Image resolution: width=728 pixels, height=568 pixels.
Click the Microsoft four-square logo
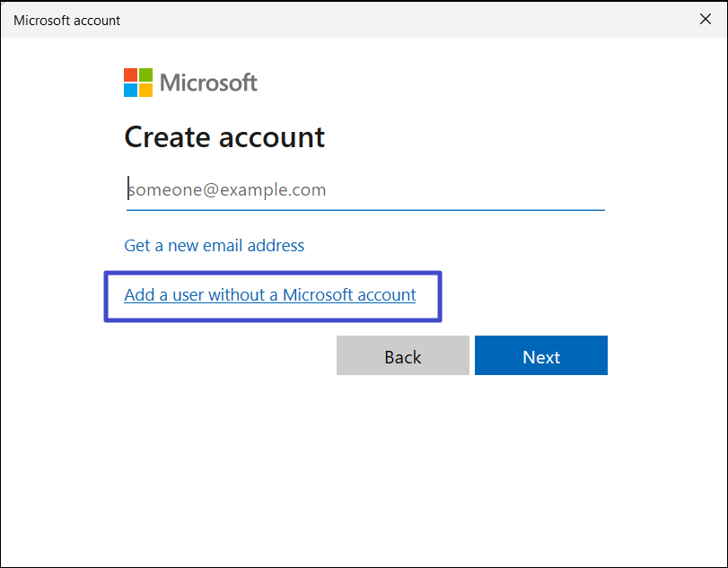pos(138,83)
